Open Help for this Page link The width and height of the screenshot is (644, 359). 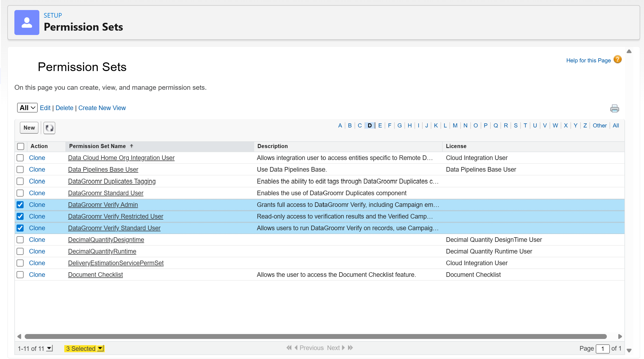tap(588, 60)
